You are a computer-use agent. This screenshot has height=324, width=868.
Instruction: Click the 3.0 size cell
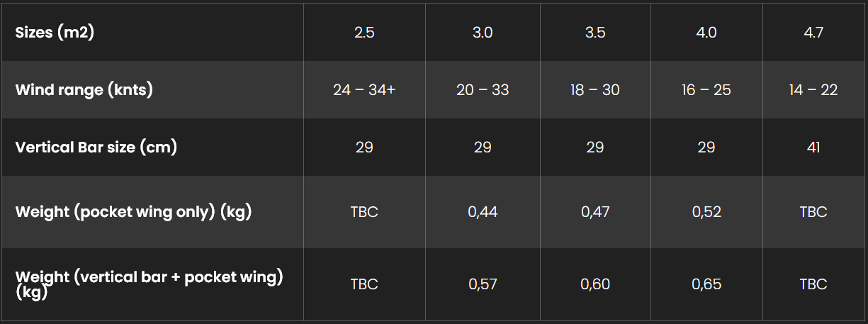[x=483, y=33]
